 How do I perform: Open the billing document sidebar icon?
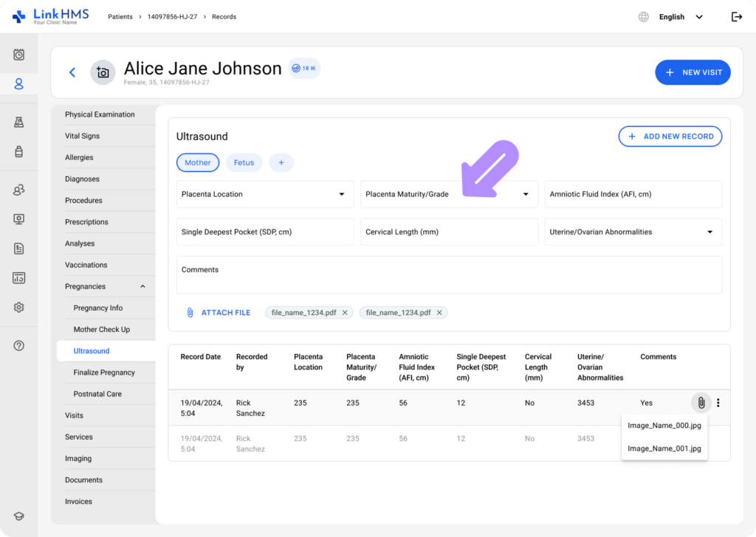[x=18, y=249]
